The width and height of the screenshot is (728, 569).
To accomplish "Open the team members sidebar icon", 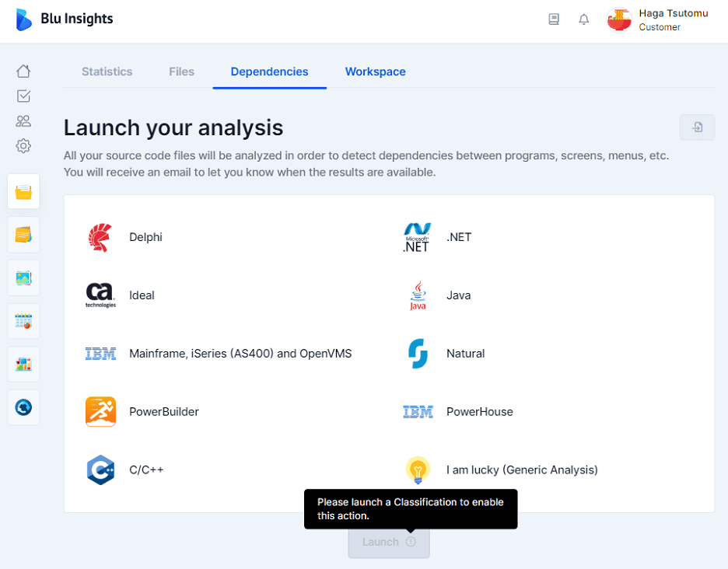I will pyautogui.click(x=23, y=120).
